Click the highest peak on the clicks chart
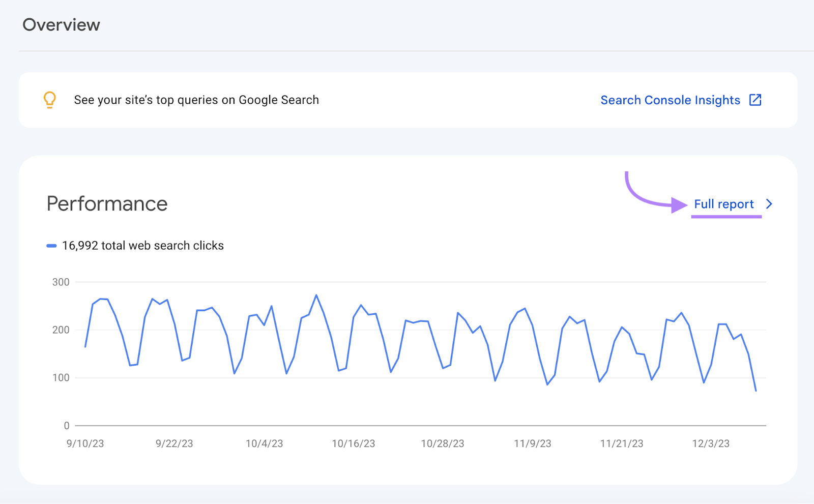 tap(316, 295)
